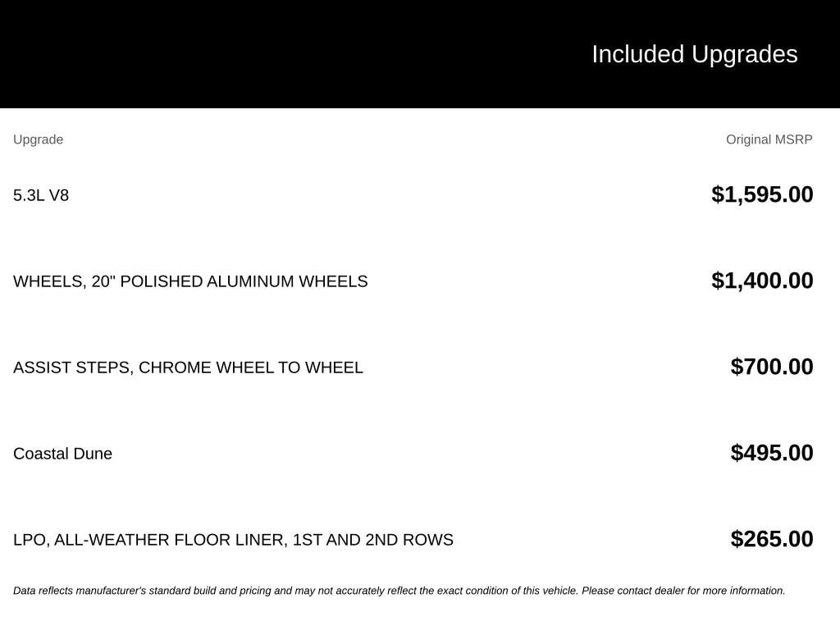
Task: Click the word V8 in the first row
Action: [59, 195]
